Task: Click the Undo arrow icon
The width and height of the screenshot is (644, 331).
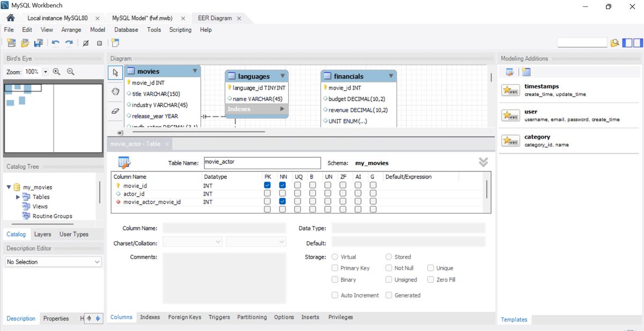Action: click(x=55, y=43)
